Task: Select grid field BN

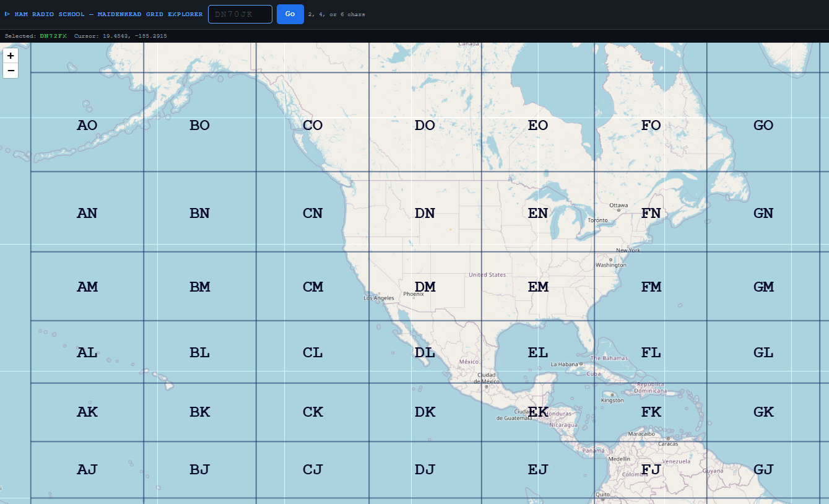Action: (x=200, y=212)
